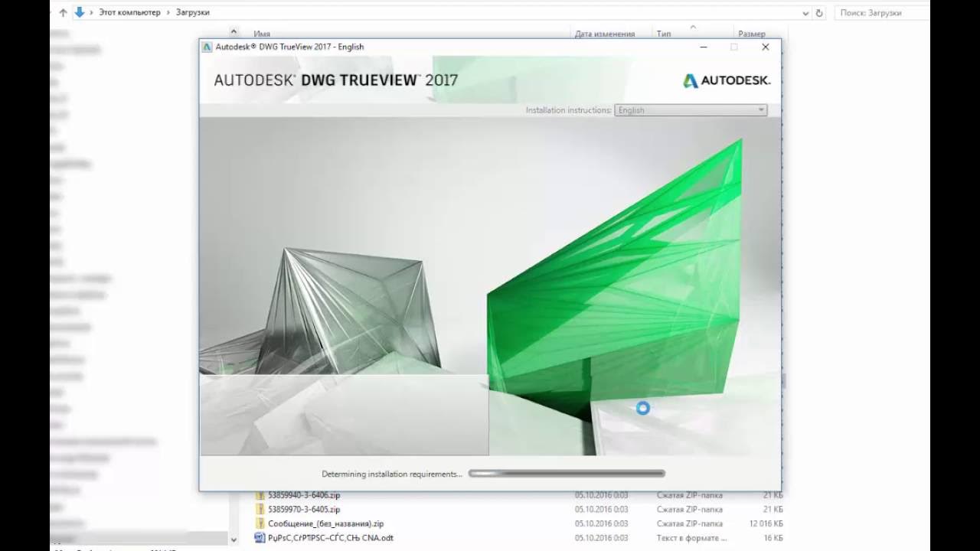Select file 53859970-3-6405.zip
Image resolution: width=980 pixels, height=551 pixels.
[x=304, y=509]
